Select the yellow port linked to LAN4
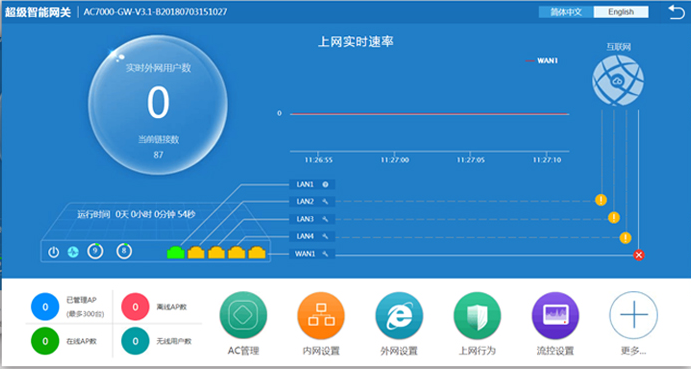Viewport: 691px width, 369px height. [x=237, y=252]
